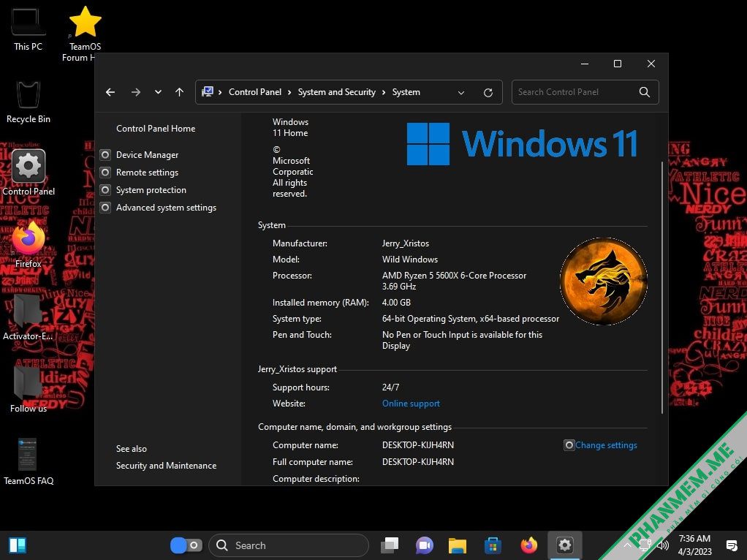The image size is (747, 560).
Task: Open Device Manager link
Action: click(x=147, y=155)
